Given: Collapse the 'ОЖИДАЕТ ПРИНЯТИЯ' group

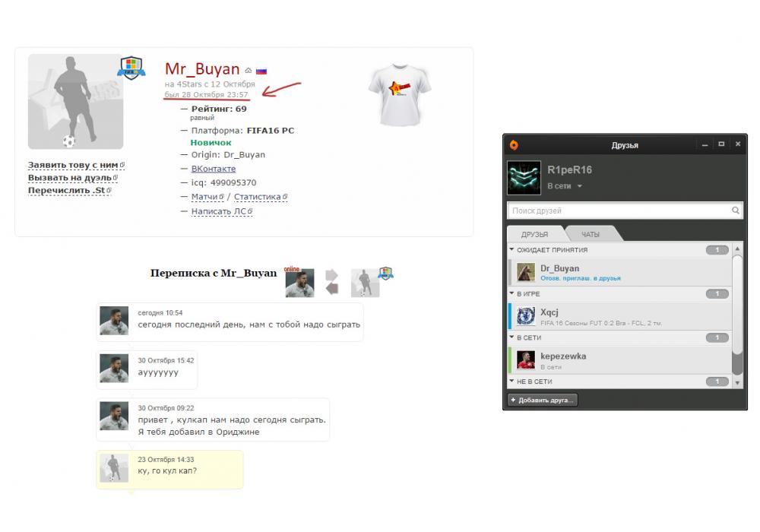Looking at the screenshot, I should coord(511,250).
